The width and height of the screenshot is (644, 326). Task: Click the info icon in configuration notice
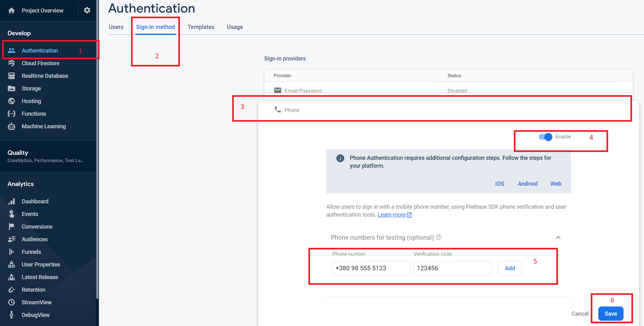pos(340,158)
